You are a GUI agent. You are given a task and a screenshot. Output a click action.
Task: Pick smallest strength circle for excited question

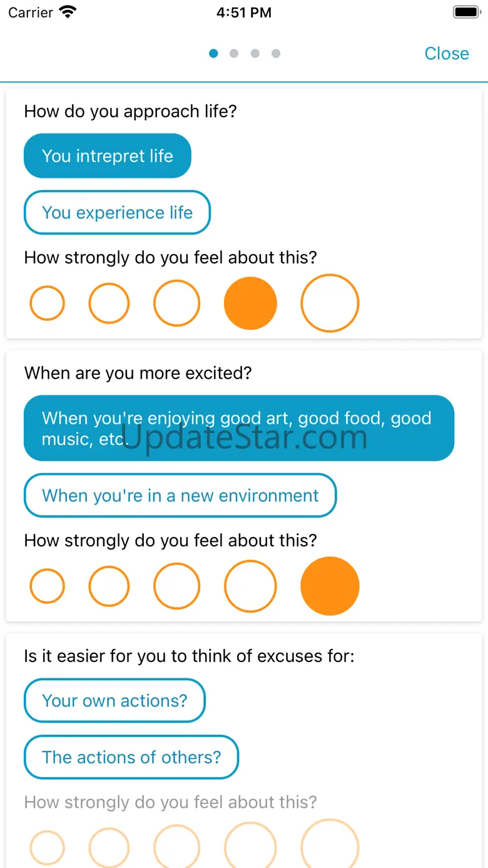47,586
